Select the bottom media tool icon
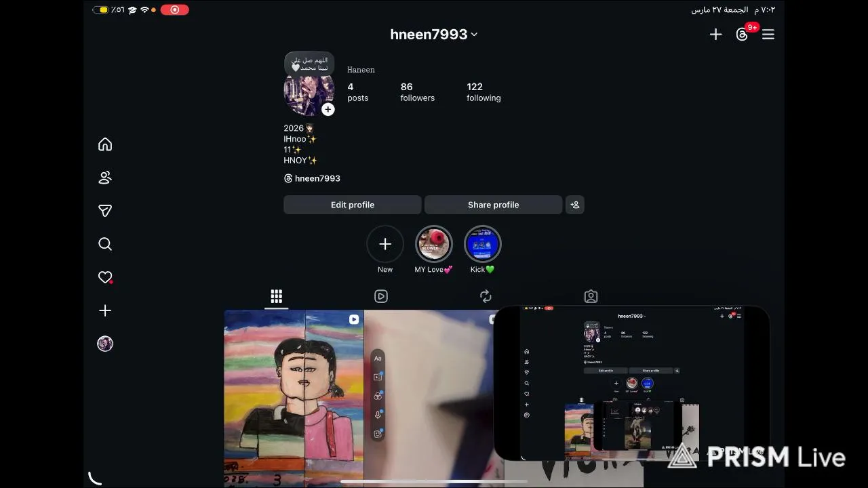The width and height of the screenshot is (868, 488). [x=378, y=434]
